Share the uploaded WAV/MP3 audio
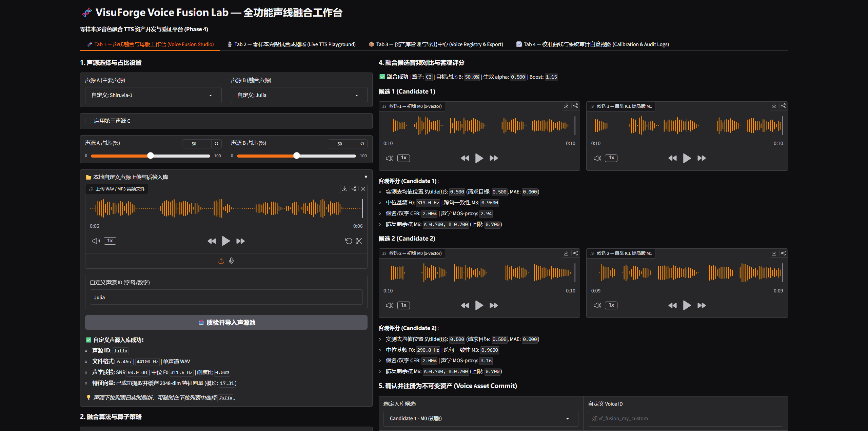Screen dimensions: 868x431 (354, 189)
